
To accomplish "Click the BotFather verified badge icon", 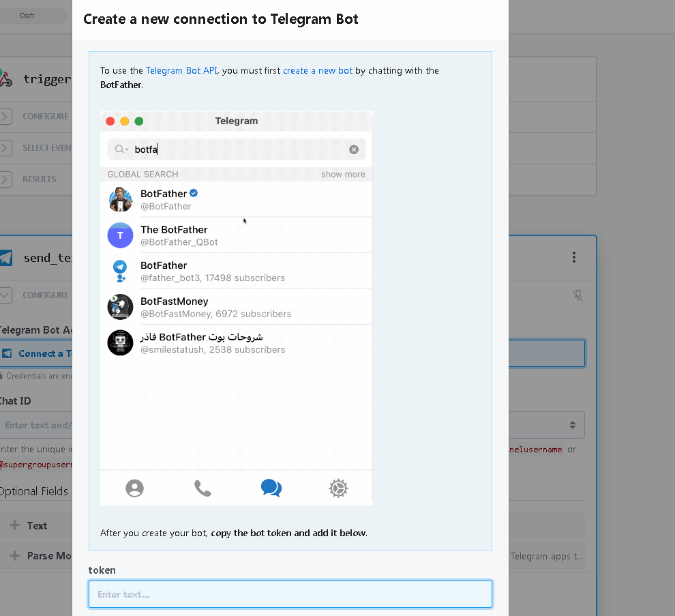I will 194,193.
